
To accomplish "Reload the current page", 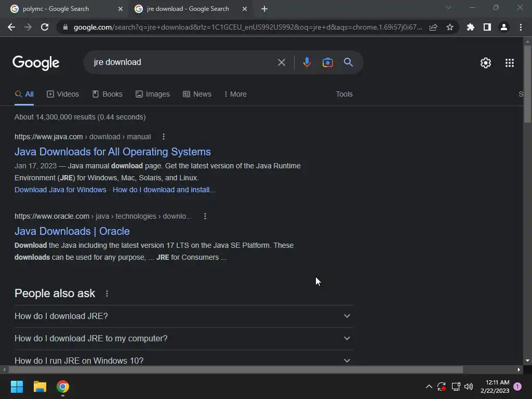I will [45, 27].
